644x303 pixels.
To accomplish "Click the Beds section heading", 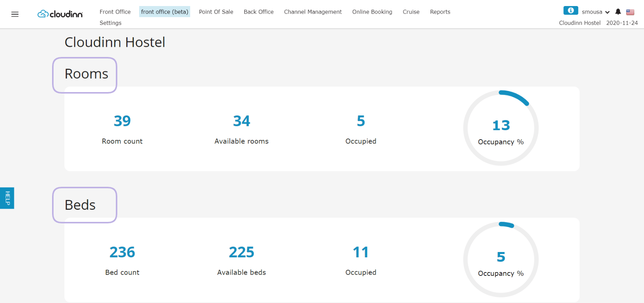I will pos(80,205).
